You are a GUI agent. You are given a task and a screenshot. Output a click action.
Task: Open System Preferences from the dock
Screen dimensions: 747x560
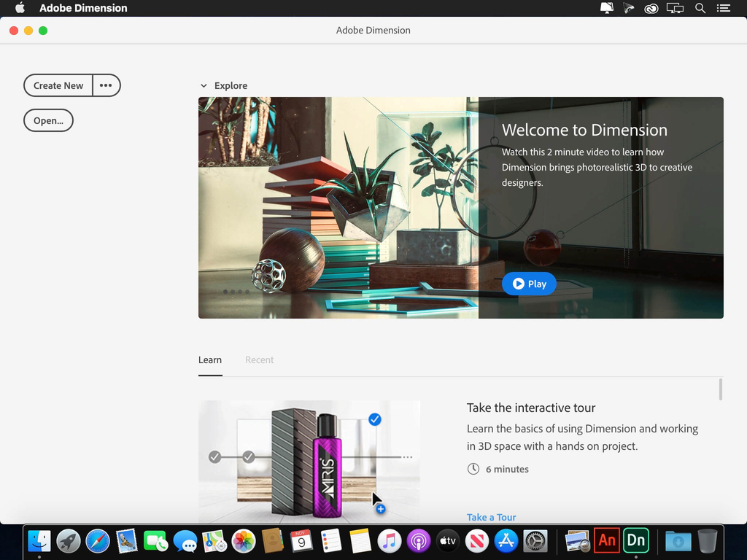coord(535,540)
